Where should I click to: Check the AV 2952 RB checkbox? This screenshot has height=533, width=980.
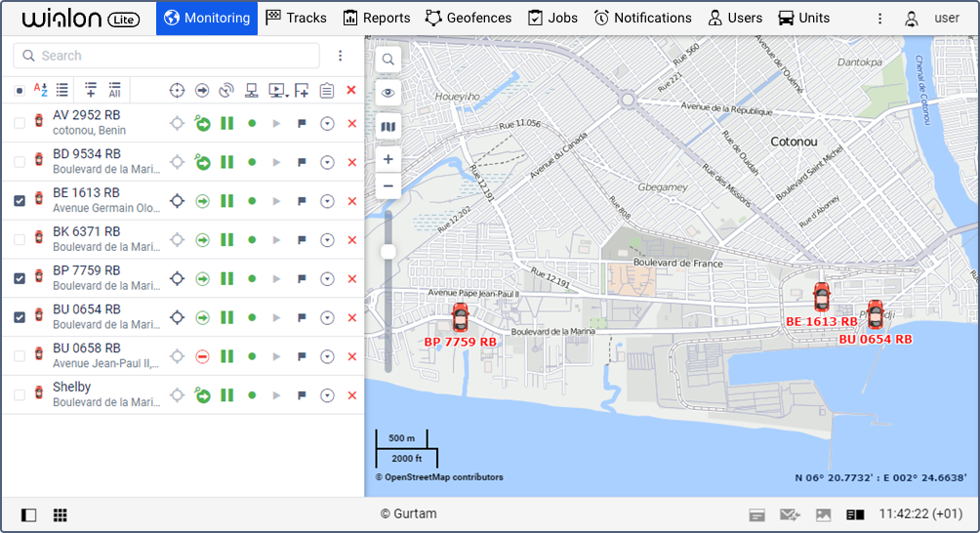pos(20,123)
